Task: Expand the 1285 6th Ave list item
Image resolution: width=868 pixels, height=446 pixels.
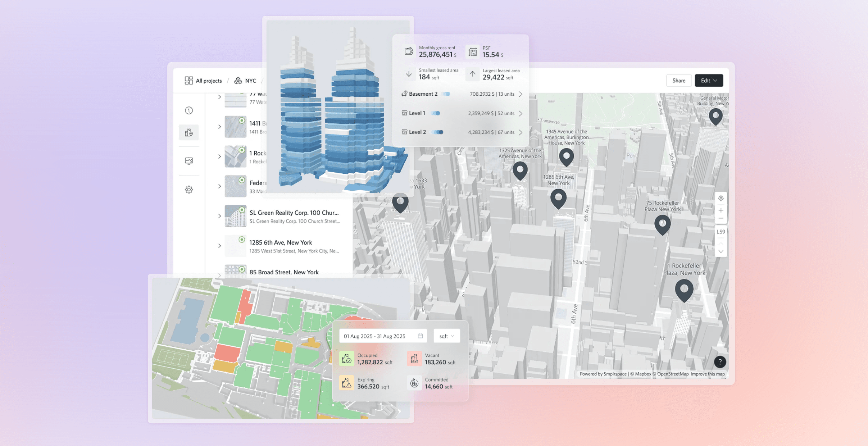Action: pos(219,246)
